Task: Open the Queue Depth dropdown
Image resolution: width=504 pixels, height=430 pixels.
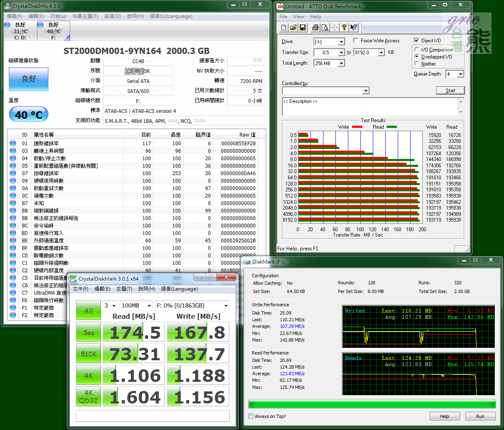Action: [x=460, y=74]
